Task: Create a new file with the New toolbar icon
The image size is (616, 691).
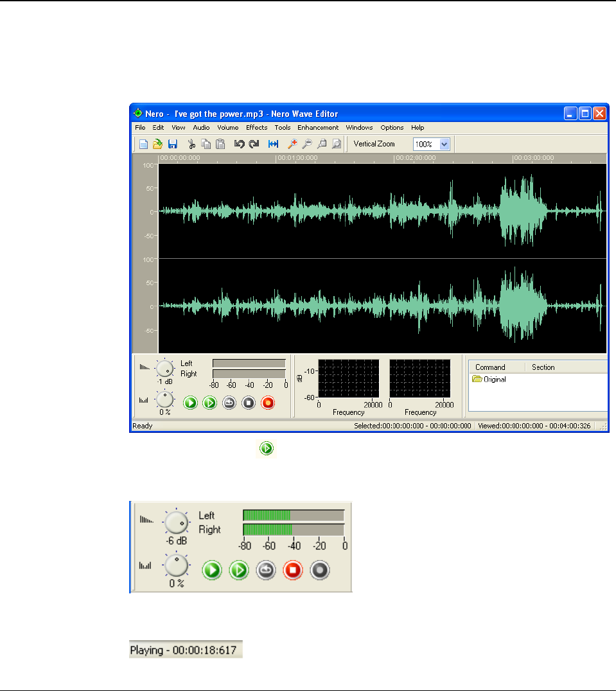Action: tap(143, 144)
